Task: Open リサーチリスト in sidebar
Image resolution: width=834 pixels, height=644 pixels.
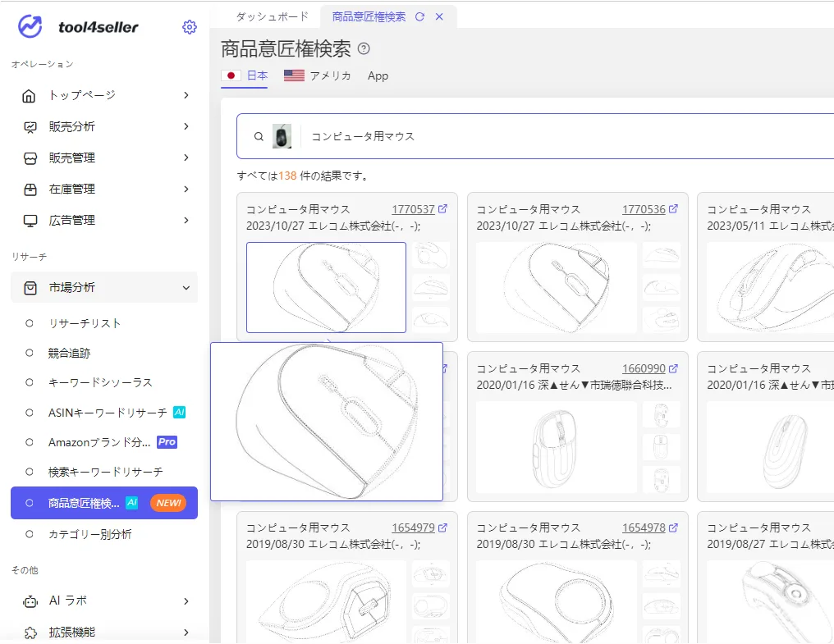Action: (x=85, y=323)
